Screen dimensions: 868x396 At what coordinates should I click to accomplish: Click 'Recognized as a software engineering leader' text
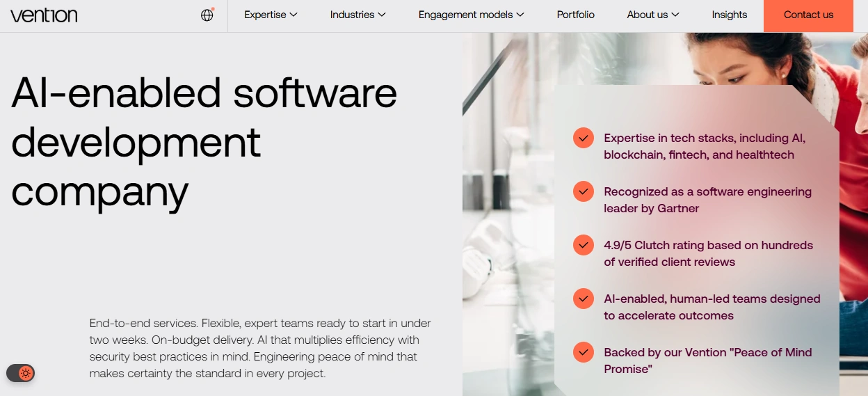(707, 200)
